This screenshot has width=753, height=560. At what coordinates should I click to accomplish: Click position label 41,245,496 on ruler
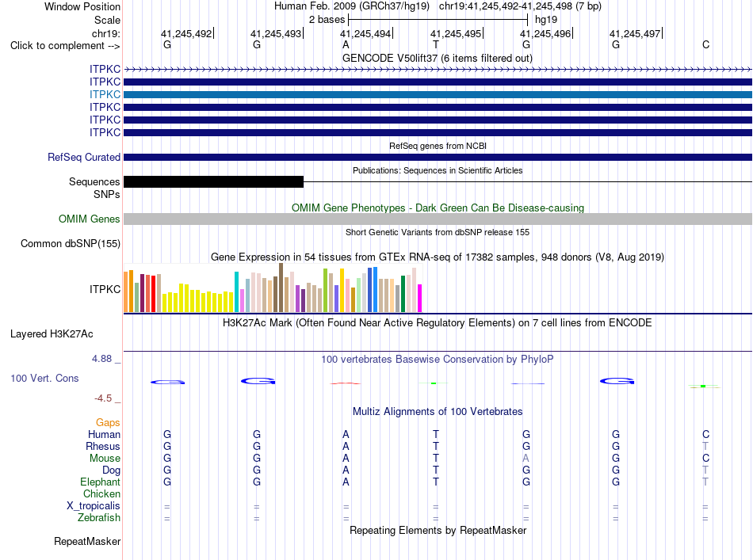coord(545,33)
